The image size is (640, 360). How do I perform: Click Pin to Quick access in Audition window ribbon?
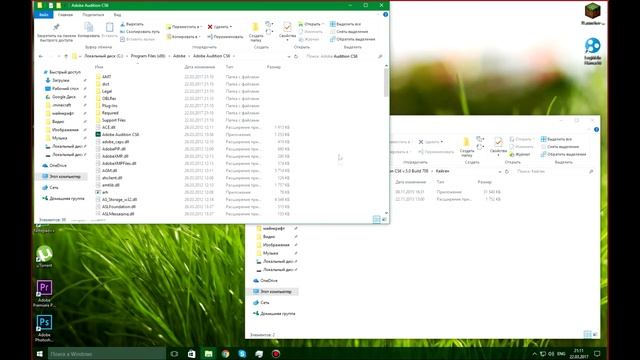tap(56, 32)
